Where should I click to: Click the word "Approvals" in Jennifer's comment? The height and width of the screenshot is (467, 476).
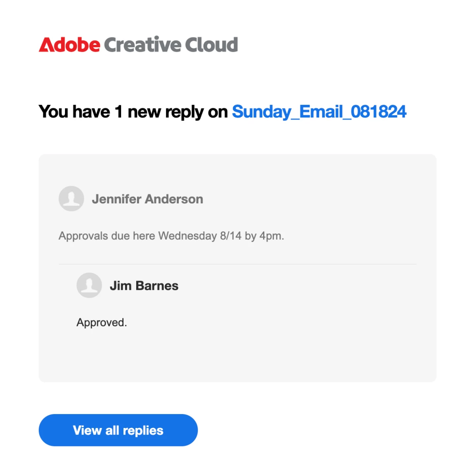[x=83, y=236]
